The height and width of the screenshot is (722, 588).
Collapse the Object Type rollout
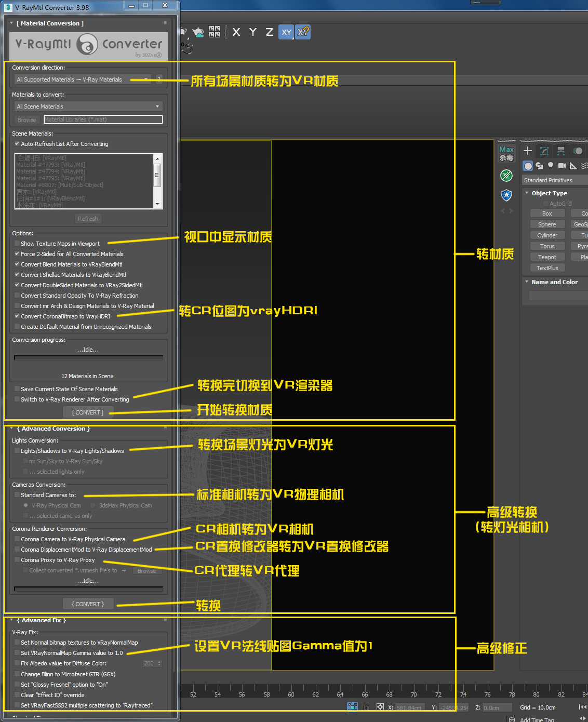pyautogui.click(x=527, y=193)
